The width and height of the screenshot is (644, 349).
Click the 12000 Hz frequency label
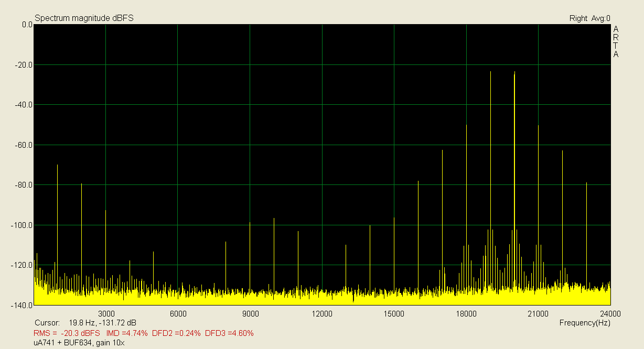[x=322, y=314]
